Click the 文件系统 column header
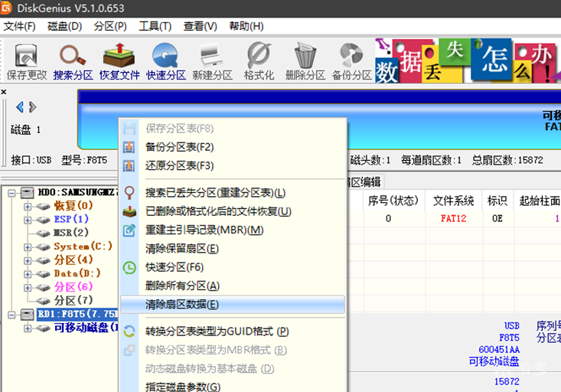 [x=453, y=201]
